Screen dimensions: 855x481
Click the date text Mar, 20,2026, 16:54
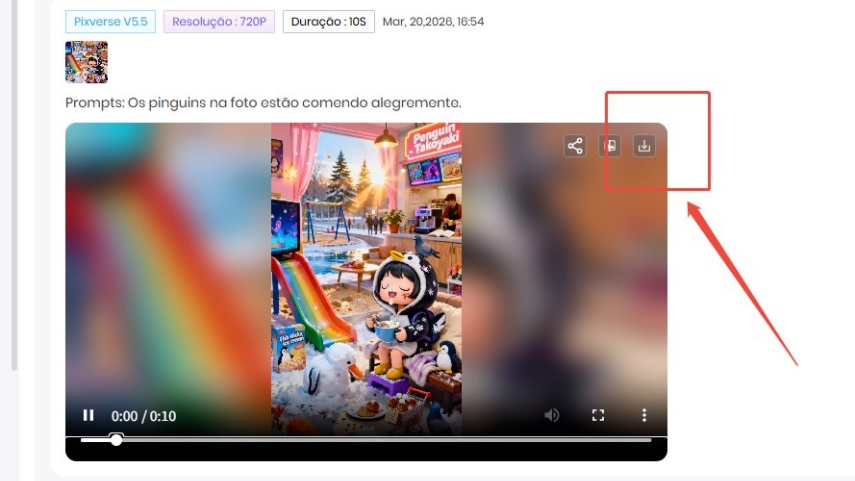coord(433,22)
